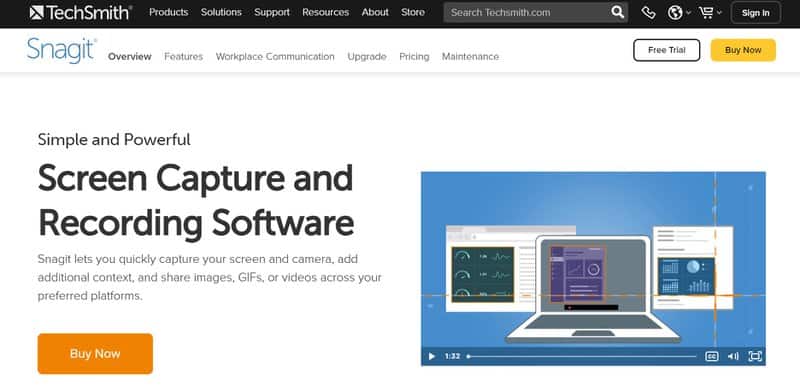Image resolution: width=800 pixels, height=385 pixels.
Task: Click the Sign In button
Action: [756, 13]
